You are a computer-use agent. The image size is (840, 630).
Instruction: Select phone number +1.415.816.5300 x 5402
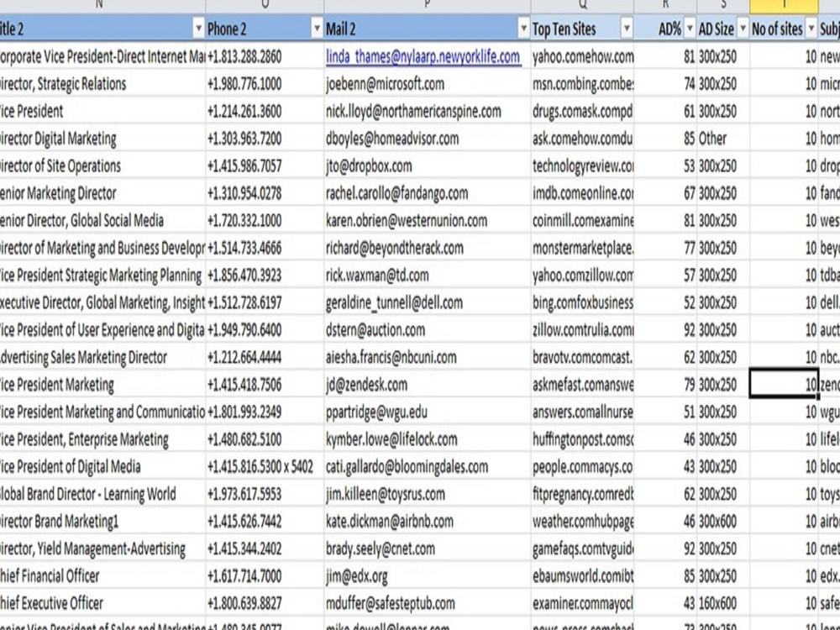point(265,466)
